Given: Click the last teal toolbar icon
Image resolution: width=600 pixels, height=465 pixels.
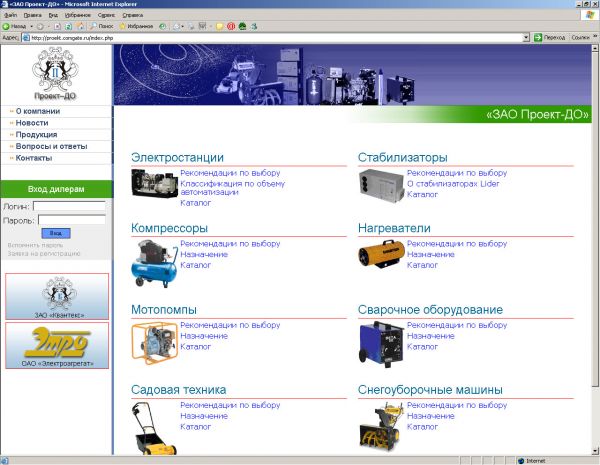Looking at the screenshot, I should pos(254,26).
